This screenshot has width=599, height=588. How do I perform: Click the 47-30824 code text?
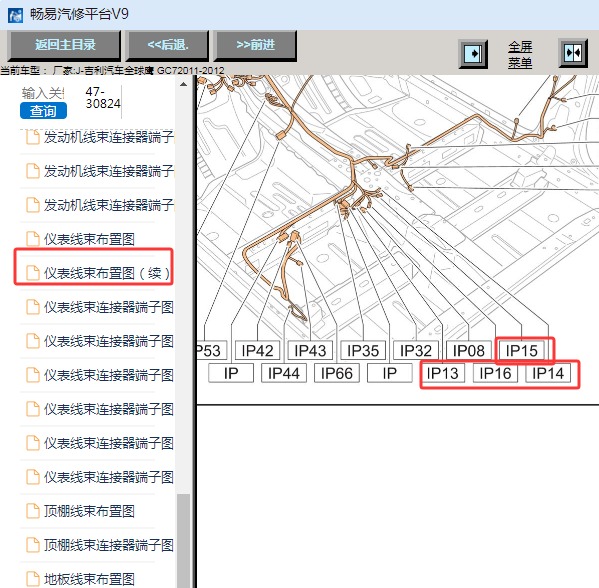click(102, 97)
